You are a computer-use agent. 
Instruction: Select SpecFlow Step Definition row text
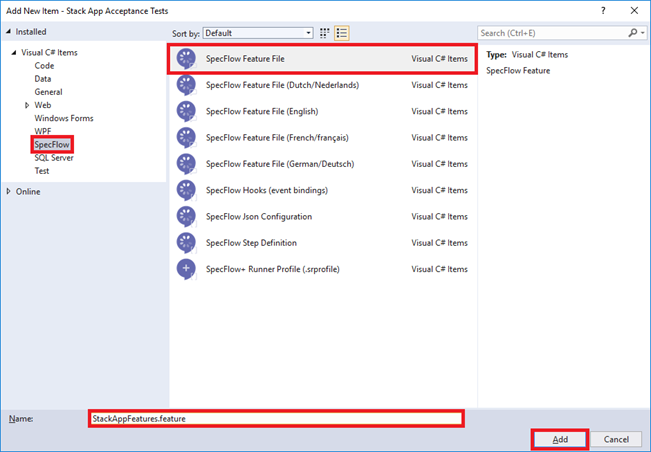click(251, 243)
